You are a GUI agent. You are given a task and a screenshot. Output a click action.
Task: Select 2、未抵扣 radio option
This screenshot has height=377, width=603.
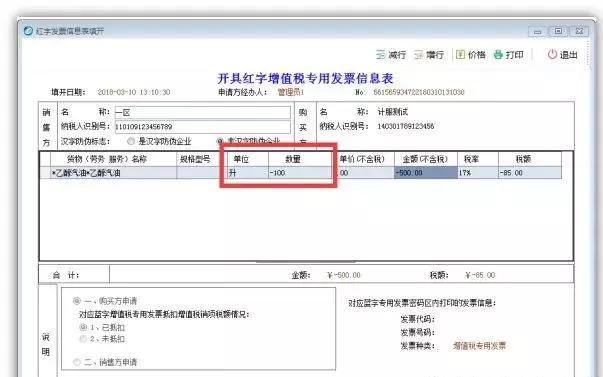pyautogui.click(x=83, y=339)
